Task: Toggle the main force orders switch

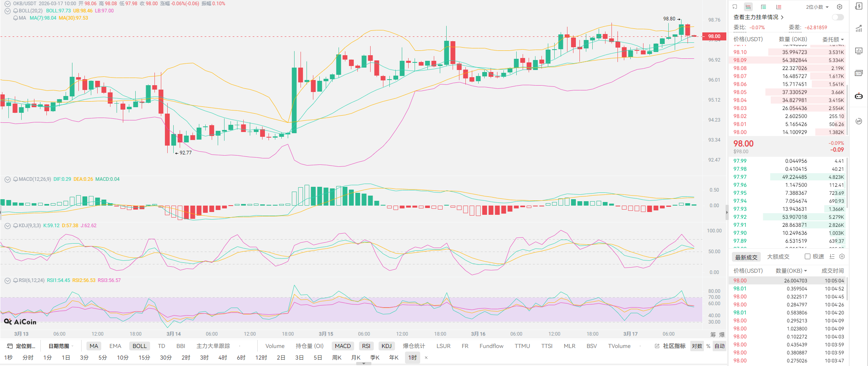Action: point(838,17)
